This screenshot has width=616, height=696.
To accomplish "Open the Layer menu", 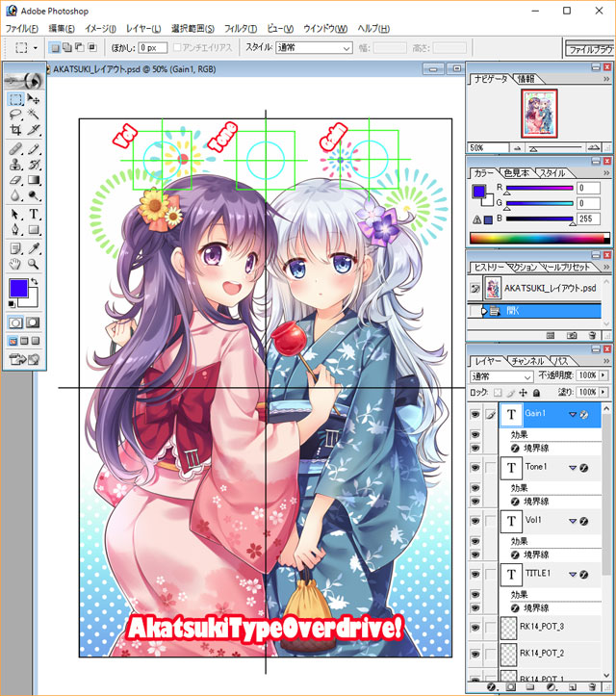I will pos(143,29).
